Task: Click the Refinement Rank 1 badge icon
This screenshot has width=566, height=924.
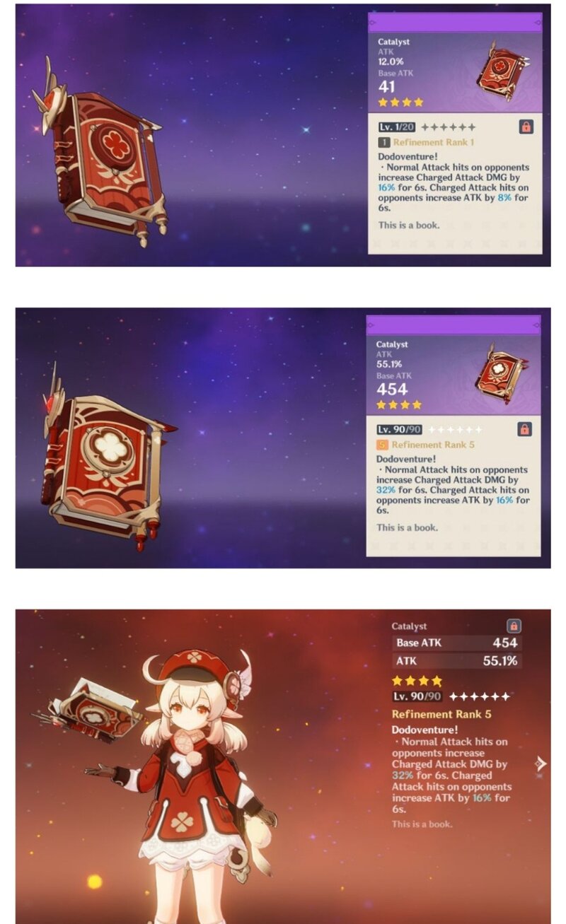Action: [383, 142]
